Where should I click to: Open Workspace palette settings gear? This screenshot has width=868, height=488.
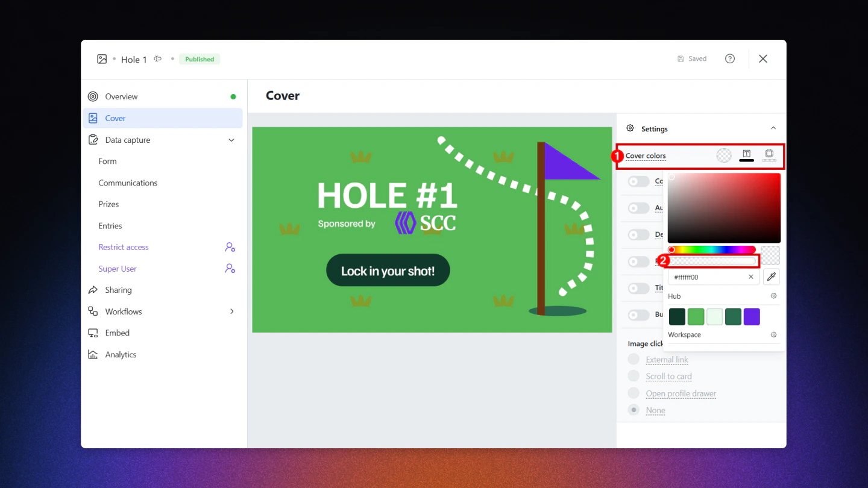tap(774, 335)
